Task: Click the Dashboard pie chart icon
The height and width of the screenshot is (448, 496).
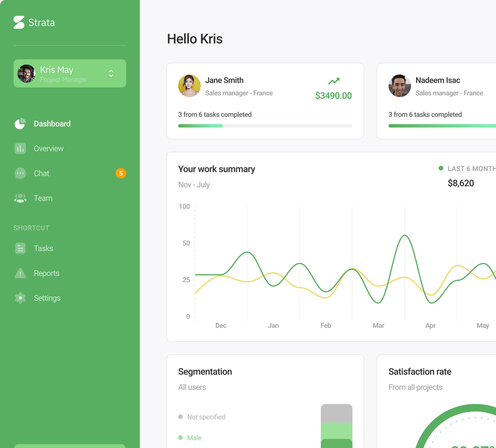Action: click(20, 123)
